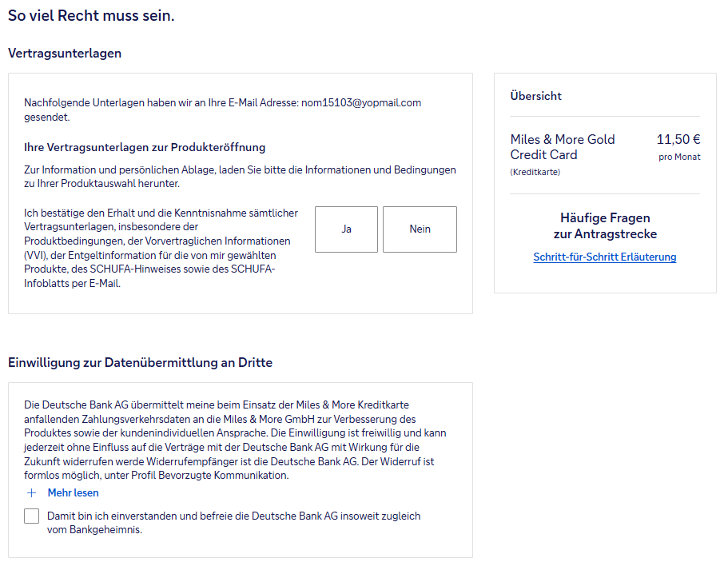Click the '(Kreditkarte)' product type label
Screen dimensions: 728x570
535,172
